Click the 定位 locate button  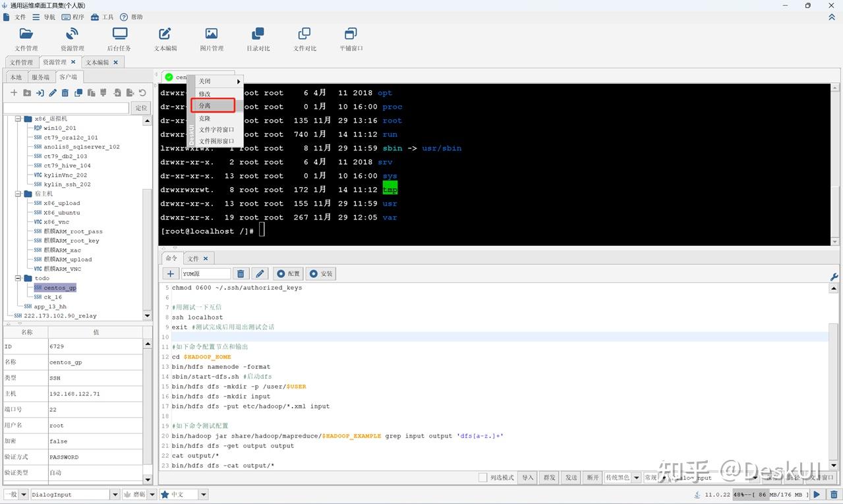[x=141, y=108]
